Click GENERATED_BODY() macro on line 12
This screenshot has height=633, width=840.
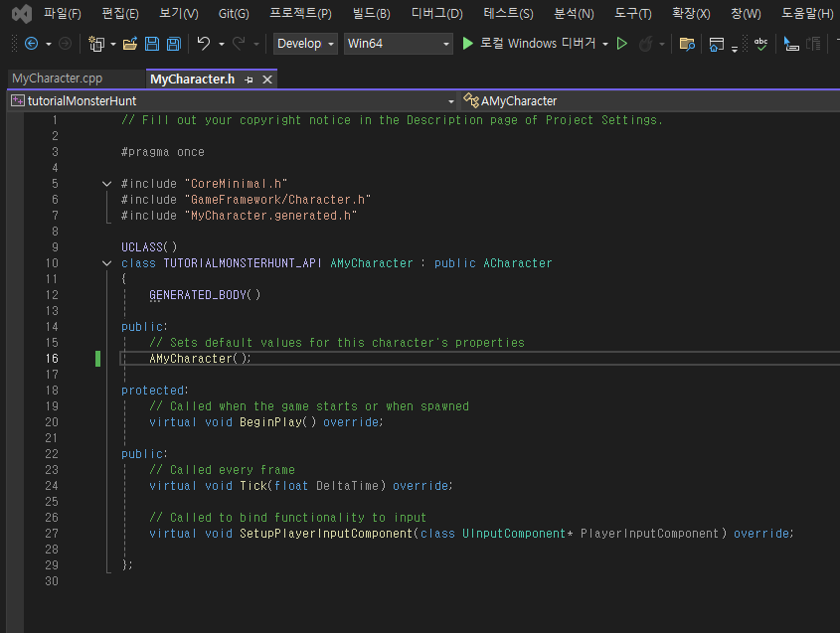tap(205, 295)
